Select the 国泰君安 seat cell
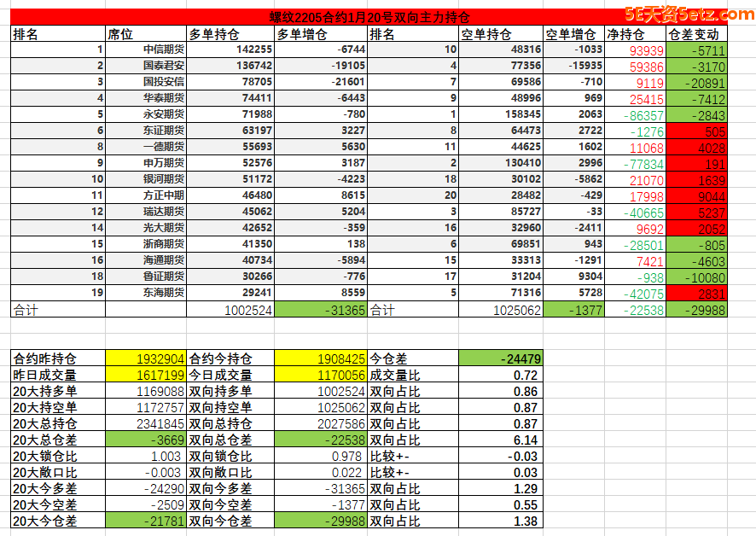 [163, 67]
